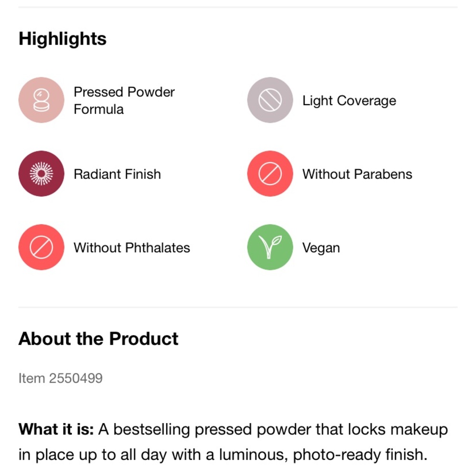Tap the "Vegan" highlight label
The height and width of the screenshot is (476, 476).
(x=321, y=248)
